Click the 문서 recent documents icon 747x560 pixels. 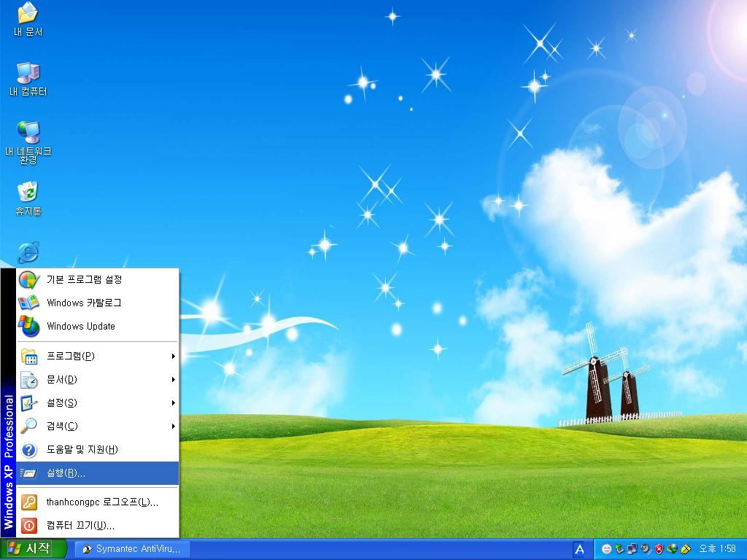pos(29,379)
